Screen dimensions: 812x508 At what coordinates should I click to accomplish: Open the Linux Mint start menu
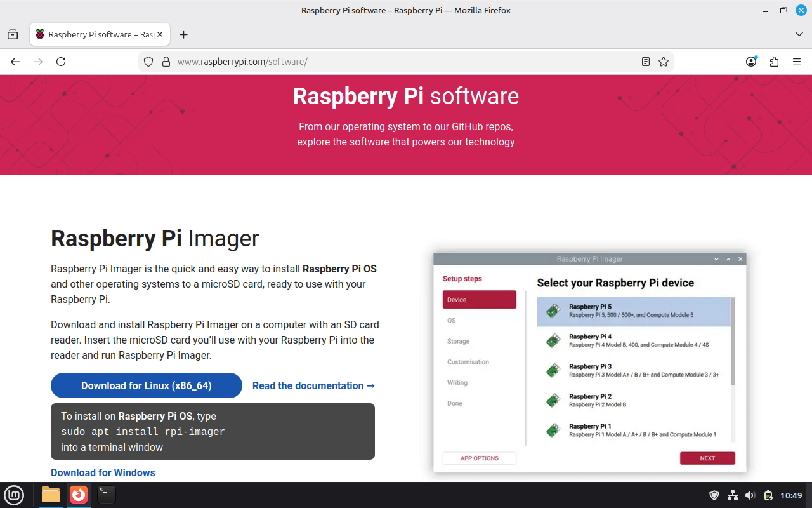coord(14,495)
